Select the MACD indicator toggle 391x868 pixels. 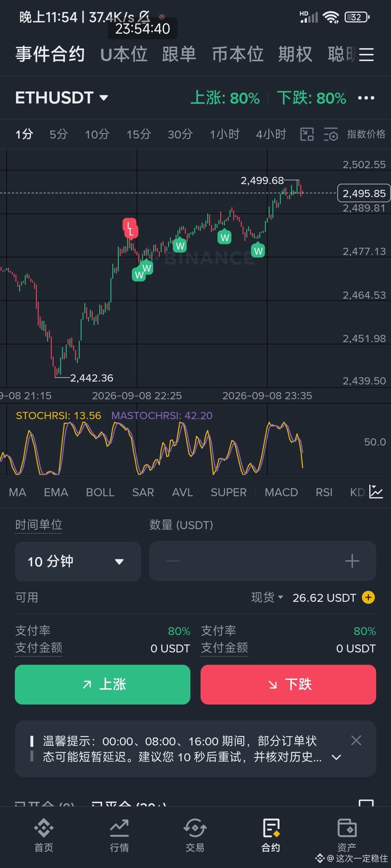281,492
